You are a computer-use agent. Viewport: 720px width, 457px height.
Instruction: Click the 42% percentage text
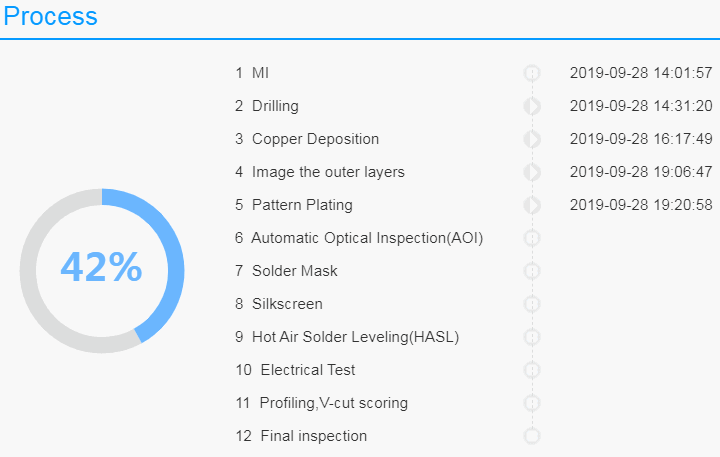(101, 267)
